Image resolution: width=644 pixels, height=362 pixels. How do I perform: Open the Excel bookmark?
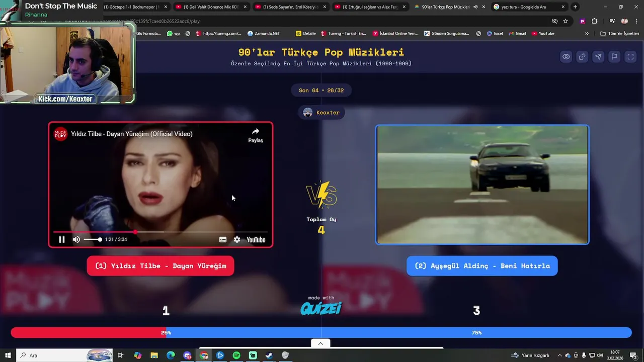[x=495, y=34]
